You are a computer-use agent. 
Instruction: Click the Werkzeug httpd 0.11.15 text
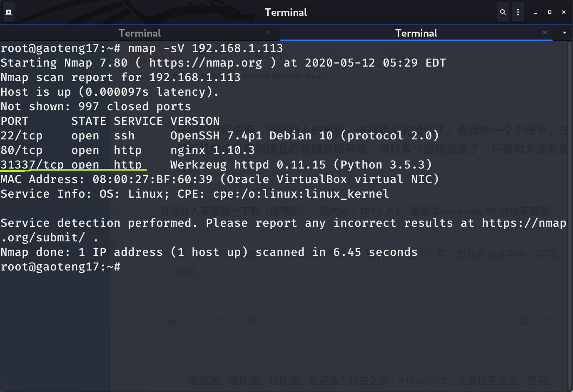click(248, 165)
